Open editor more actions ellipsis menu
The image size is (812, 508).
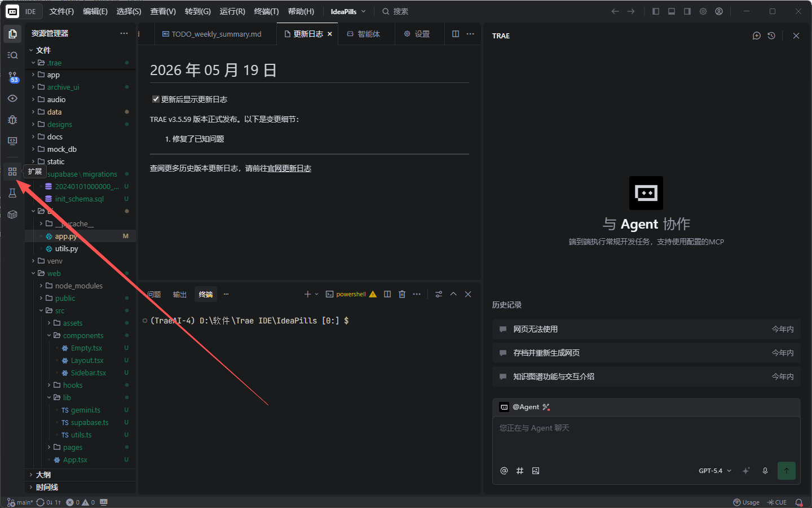coord(470,34)
